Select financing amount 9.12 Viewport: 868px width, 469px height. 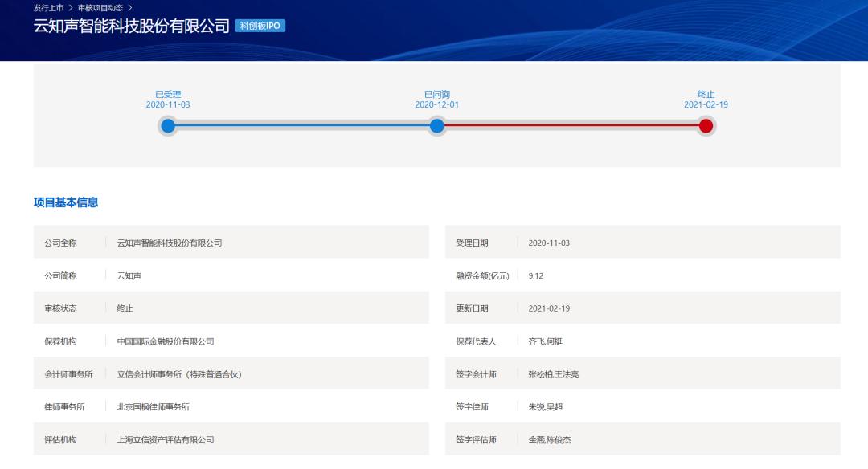pos(536,275)
